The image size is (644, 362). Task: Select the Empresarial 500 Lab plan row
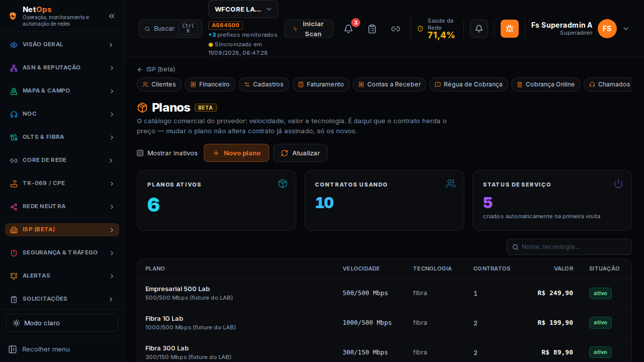click(384, 293)
